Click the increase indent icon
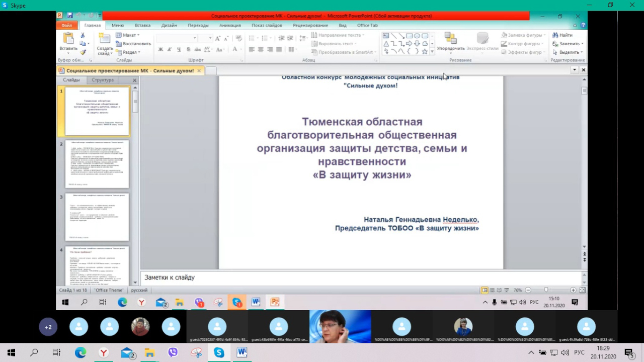Image resolution: width=644 pixels, height=362 pixels. coord(290,38)
